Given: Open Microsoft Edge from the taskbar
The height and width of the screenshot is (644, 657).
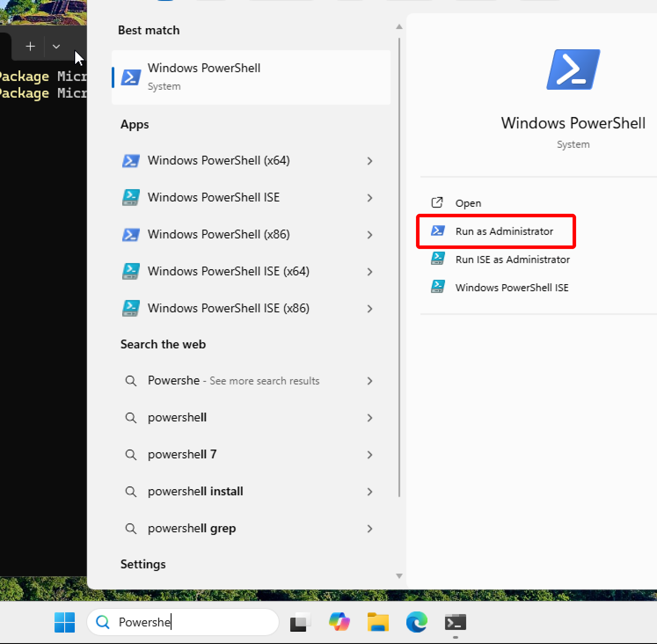Looking at the screenshot, I should tap(416, 622).
